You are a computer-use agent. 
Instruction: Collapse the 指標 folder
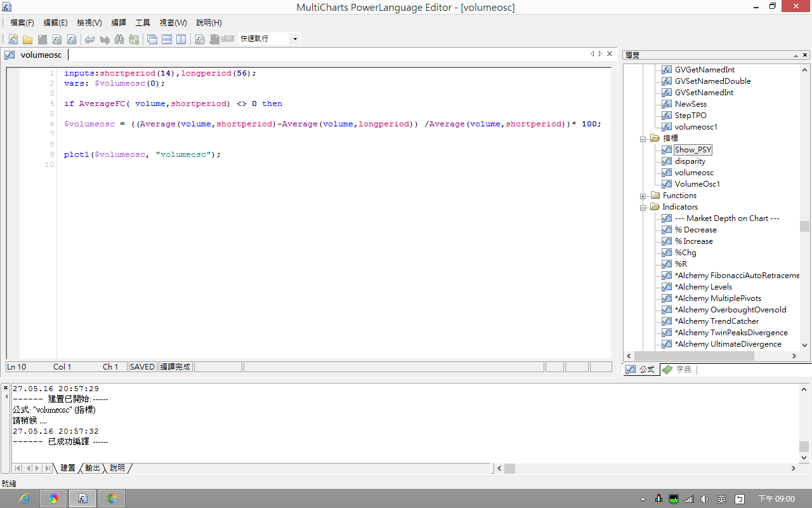[x=643, y=138]
